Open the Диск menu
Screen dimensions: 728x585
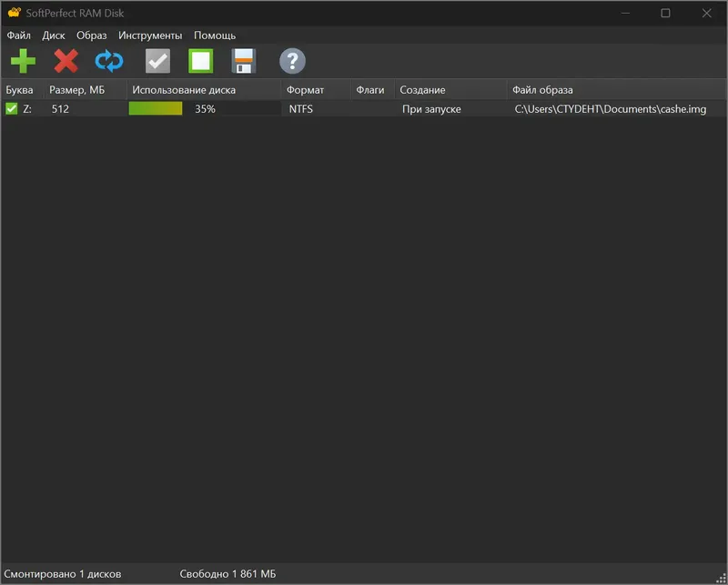point(54,35)
